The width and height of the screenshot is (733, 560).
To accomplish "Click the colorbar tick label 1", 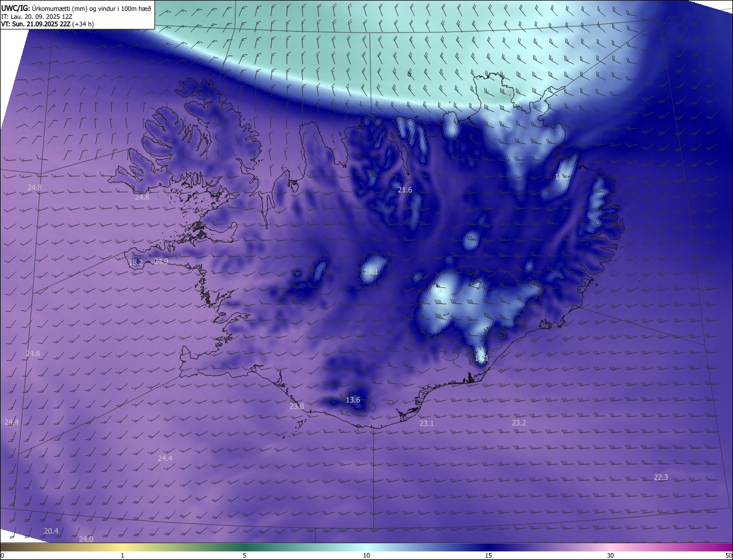I will tap(123, 555).
